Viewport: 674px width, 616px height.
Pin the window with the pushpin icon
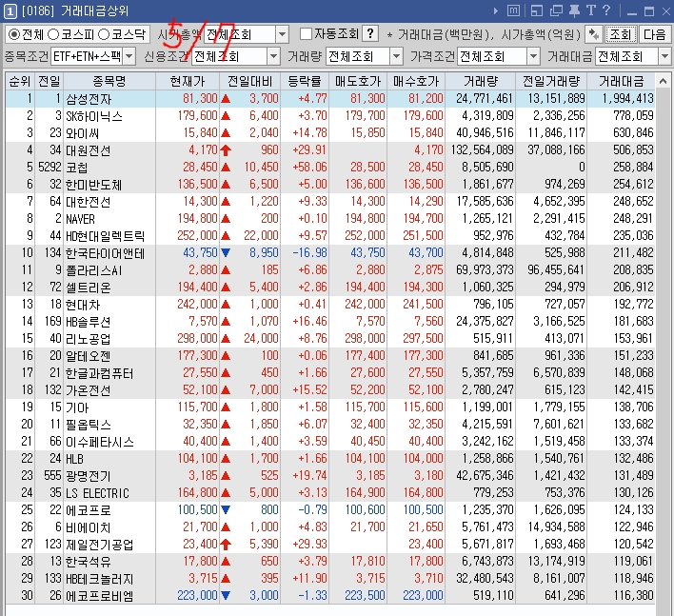(574, 10)
